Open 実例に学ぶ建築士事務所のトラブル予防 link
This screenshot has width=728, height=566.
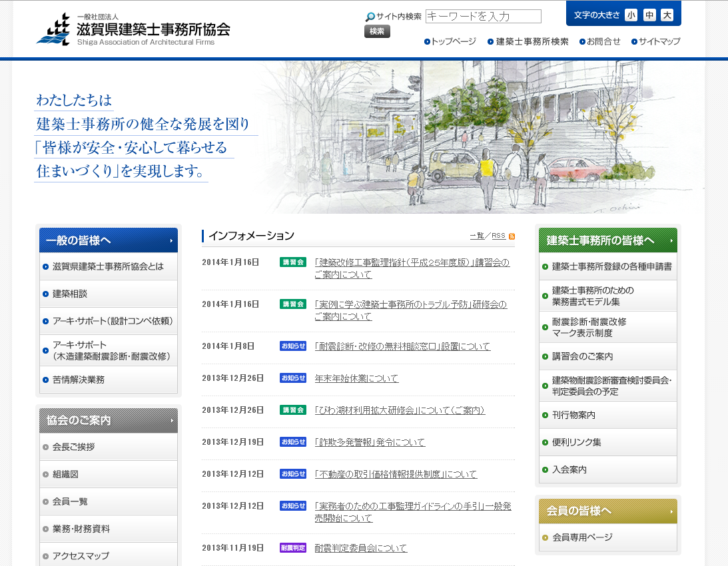click(410, 310)
